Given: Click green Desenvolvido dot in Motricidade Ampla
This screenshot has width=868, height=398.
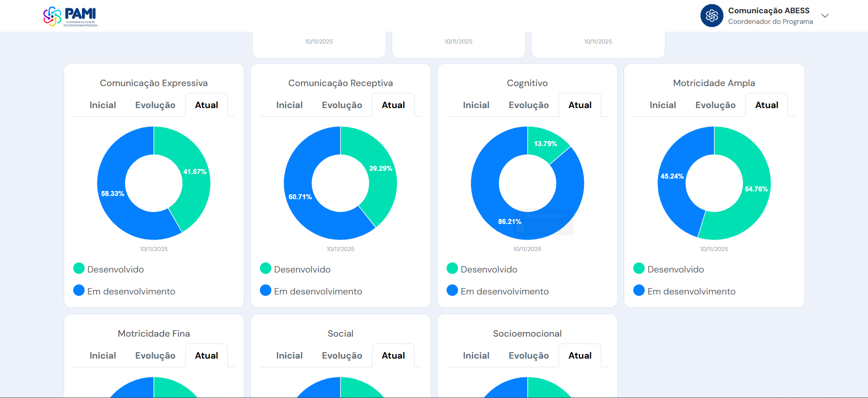Looking at the screenshot, I should point(639,268).
